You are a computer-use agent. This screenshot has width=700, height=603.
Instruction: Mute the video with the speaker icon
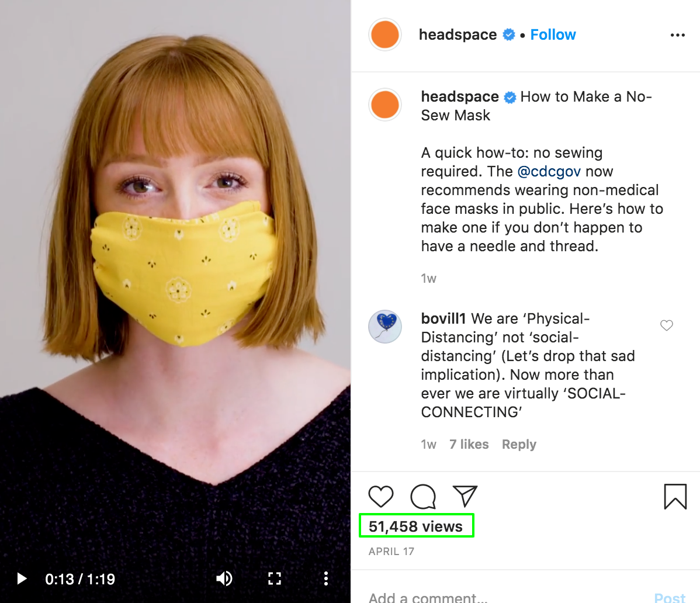224,578
